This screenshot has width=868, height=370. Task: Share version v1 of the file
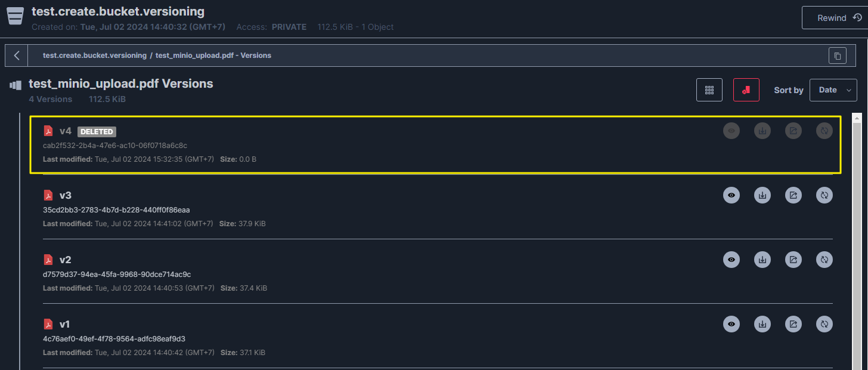793,324
